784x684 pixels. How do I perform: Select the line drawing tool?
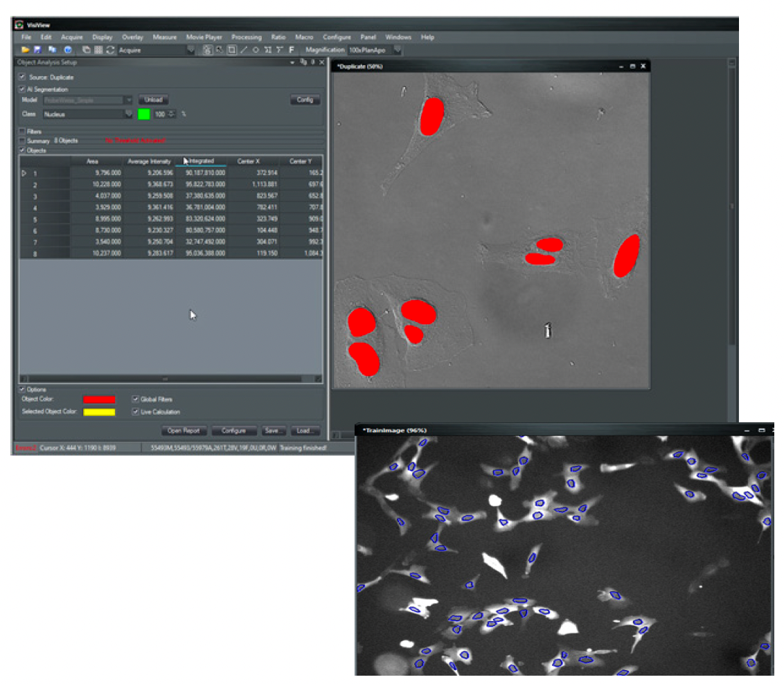pos(244,50)
